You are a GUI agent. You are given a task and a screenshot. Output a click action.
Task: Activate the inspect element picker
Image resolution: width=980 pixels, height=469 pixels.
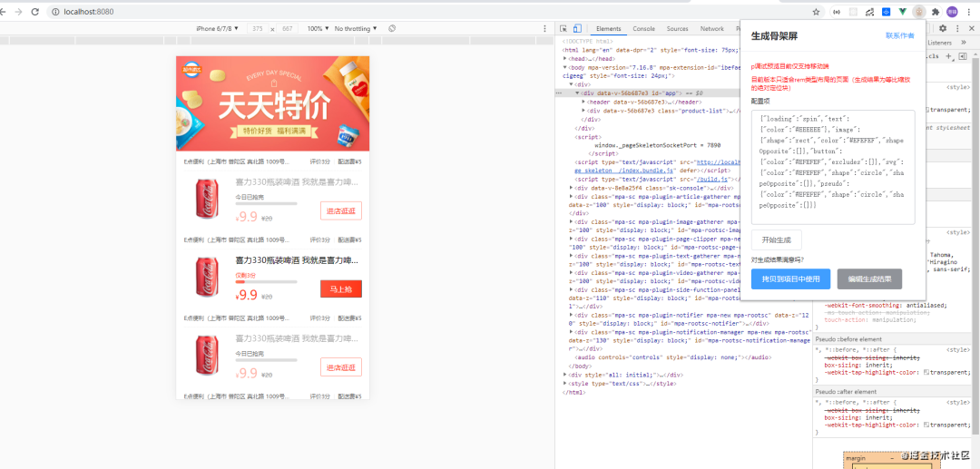(x=563, y=29)
